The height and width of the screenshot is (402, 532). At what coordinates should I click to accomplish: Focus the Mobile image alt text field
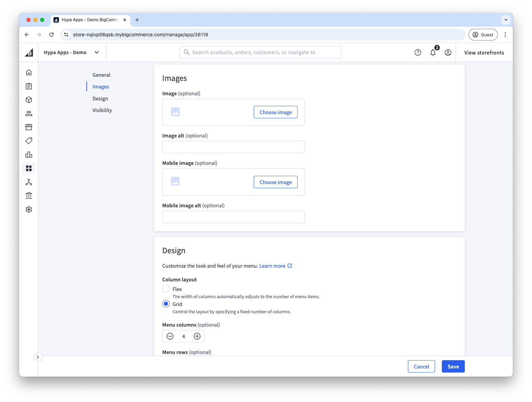[x=233, y=217]
